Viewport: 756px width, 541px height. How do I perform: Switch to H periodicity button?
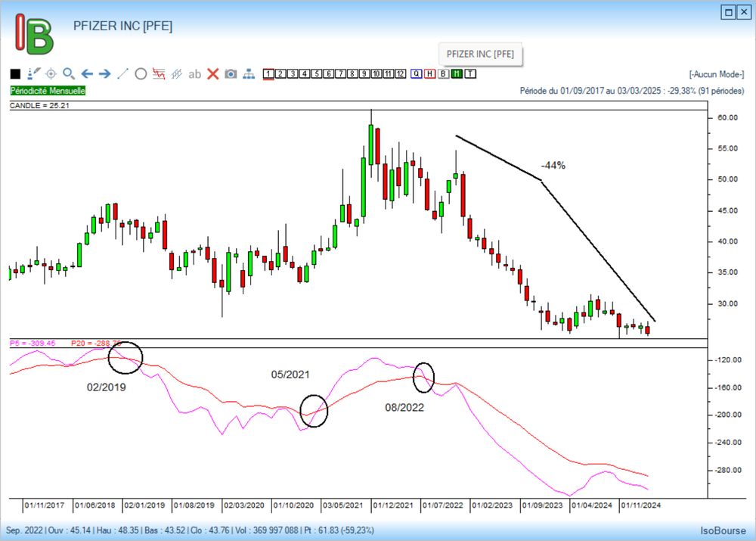[430, 74]
